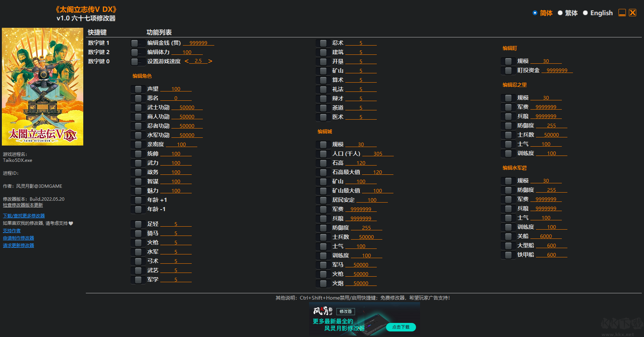Screen dimensions: 644x337
Task: Click the 年龄 +1 button
Action: tap(138, 200)
